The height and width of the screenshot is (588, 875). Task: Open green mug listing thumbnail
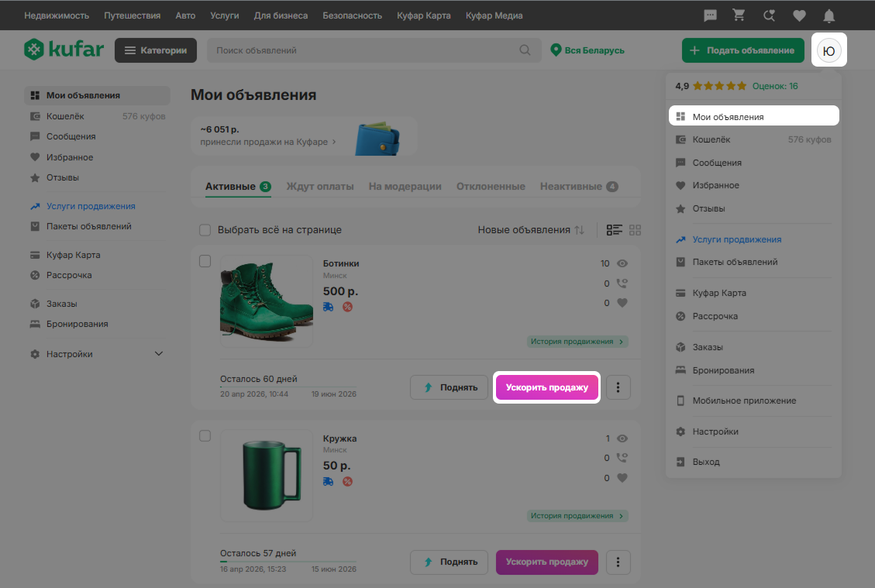pyautogui.click(x=266, y=476)
